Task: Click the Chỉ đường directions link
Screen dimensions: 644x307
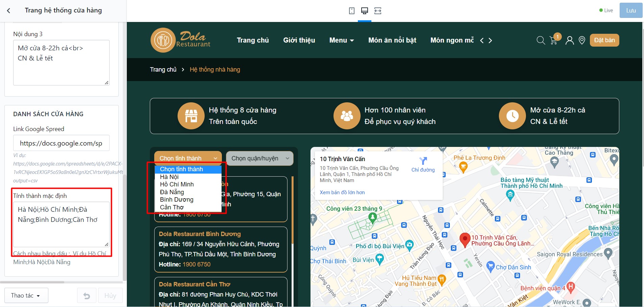Action: (x=423, y=170)
